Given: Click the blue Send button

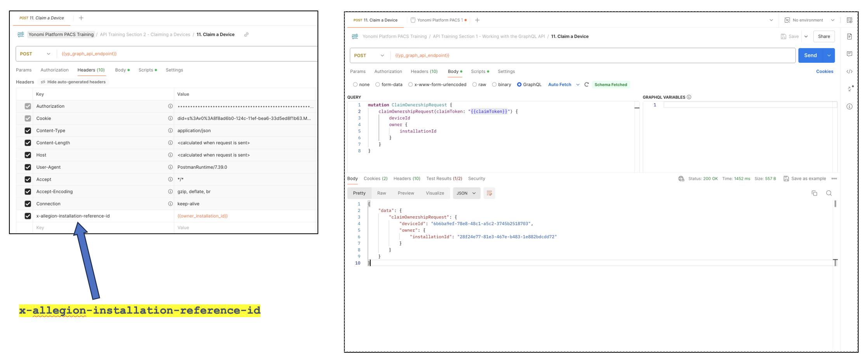Looking at the screenshot, I should point(810,55).
